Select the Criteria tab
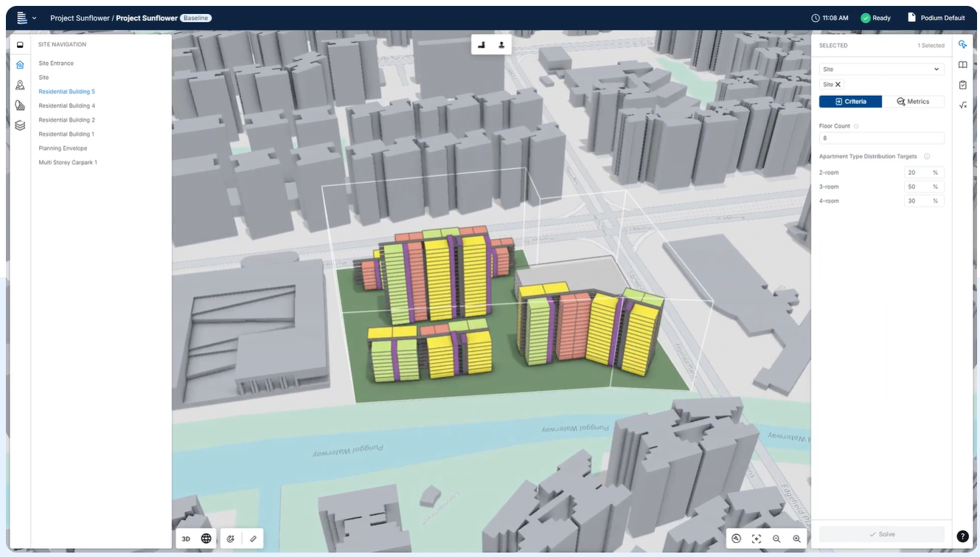Viewport: 980px width, 557px height. [x=850, y=102]
